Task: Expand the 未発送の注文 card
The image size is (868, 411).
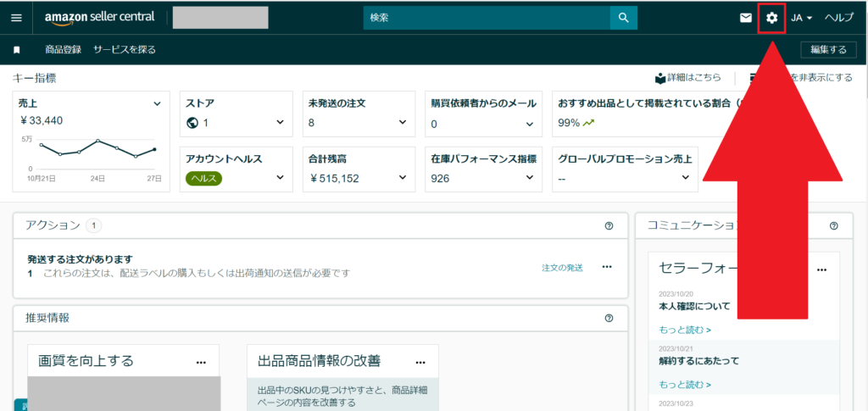Action: [403, 123]
